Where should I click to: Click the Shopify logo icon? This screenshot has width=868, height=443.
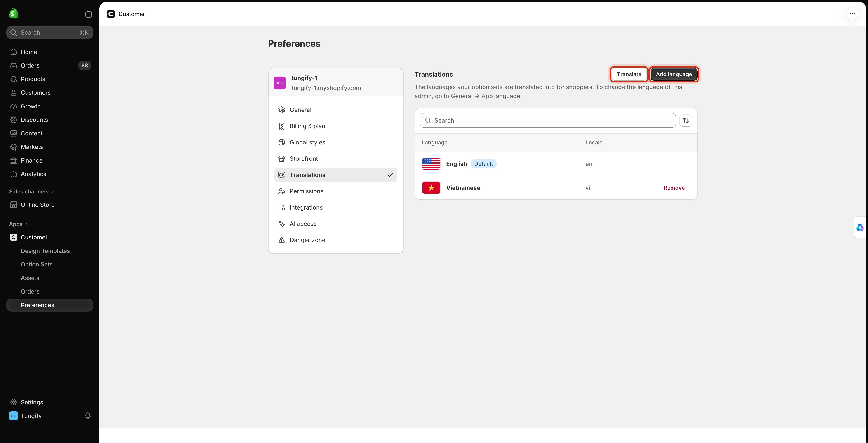[x=14, y=14]
